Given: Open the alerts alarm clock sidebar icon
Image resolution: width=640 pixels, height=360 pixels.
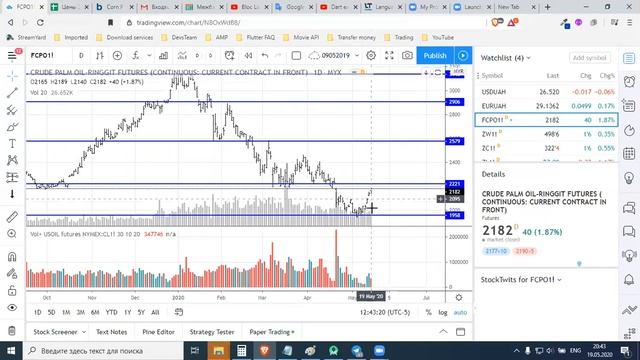Looking at the screenshot, I should (x=629, y=82).
